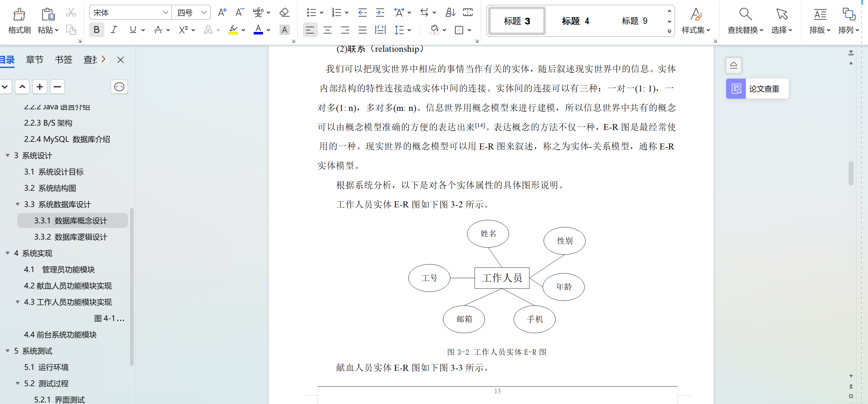Toggle the character shading button
This screenshot has height=404, width=868.
[284, 30]
